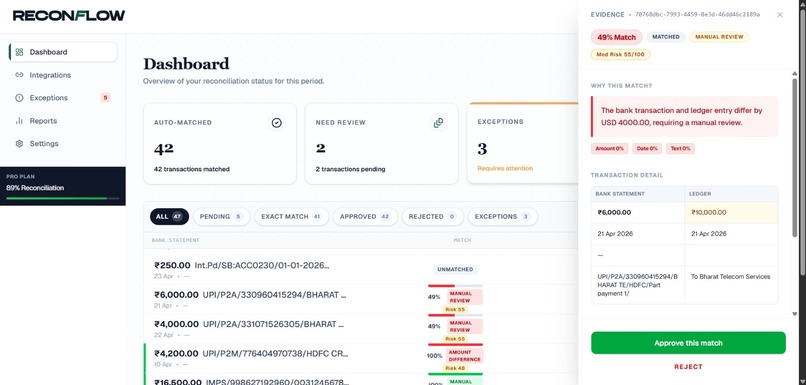
Task: Select the ₹250.00 Int.Pd transaction row
Action: [361, 270]
